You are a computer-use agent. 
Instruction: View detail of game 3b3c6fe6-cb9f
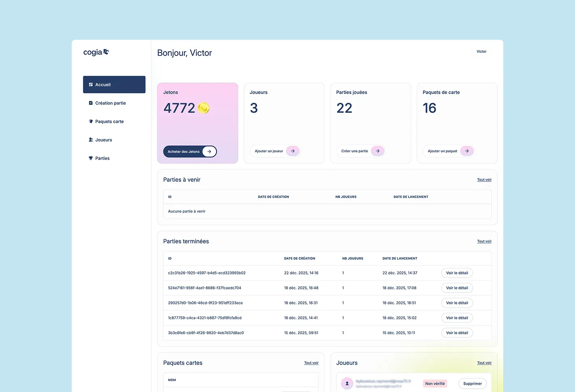[x=457, y=333]
